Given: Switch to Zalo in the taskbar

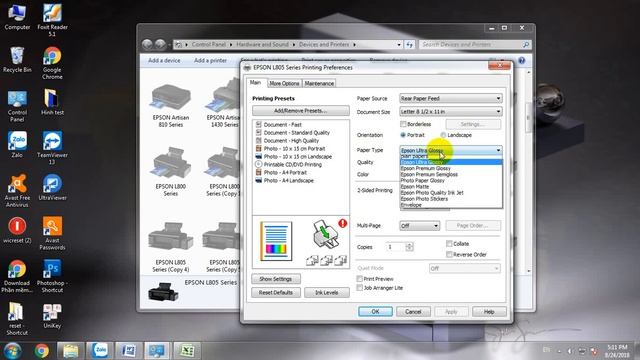Looking at the screenshot, I should (100, 351).
